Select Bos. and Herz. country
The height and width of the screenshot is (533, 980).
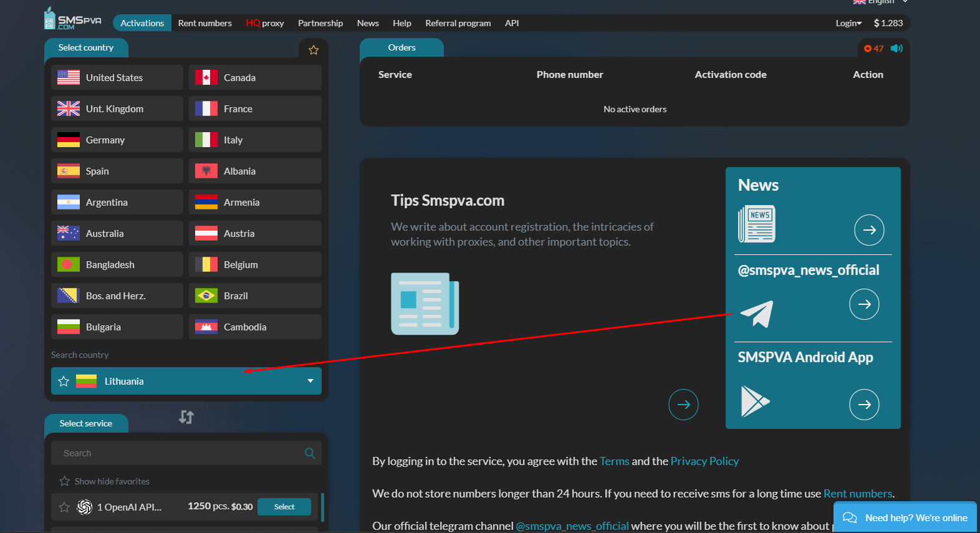117,295
